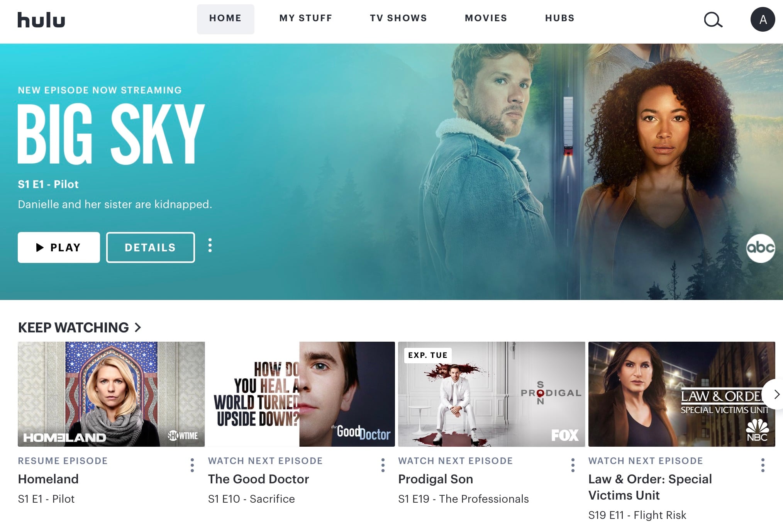Open the profile avatar labeled A
Screen dimensions: 783x532
763,19
